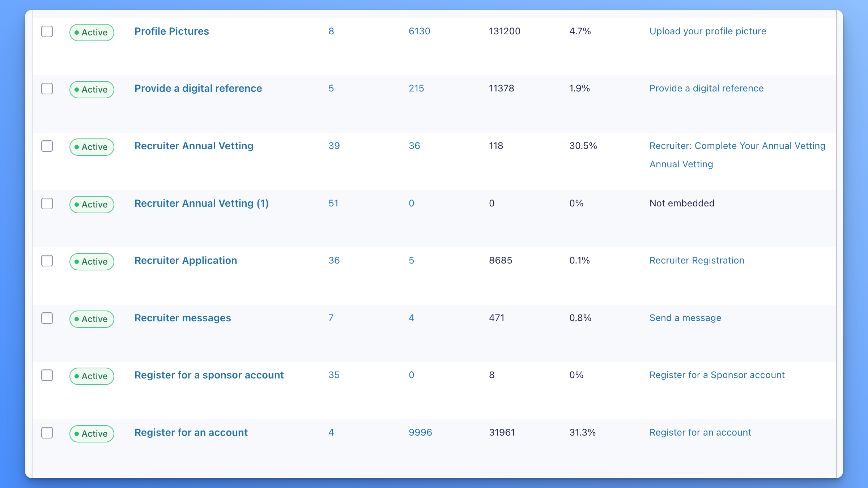Click the 4.7% conversion value
The image size is (868, 488).
point(580,31)
